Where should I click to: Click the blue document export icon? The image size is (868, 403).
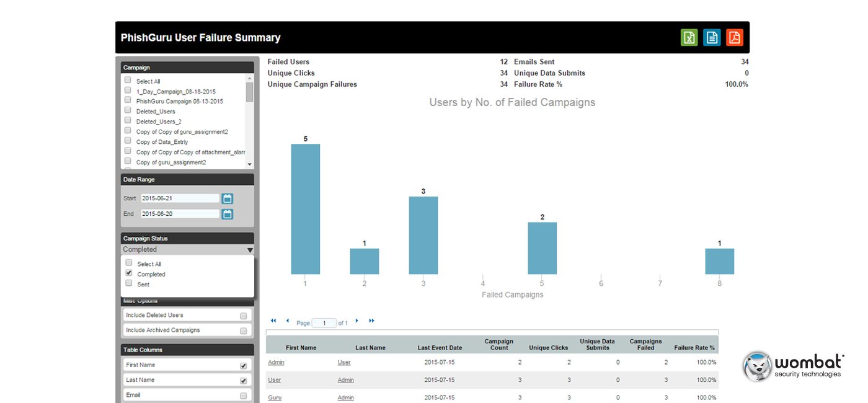[712, 38]
